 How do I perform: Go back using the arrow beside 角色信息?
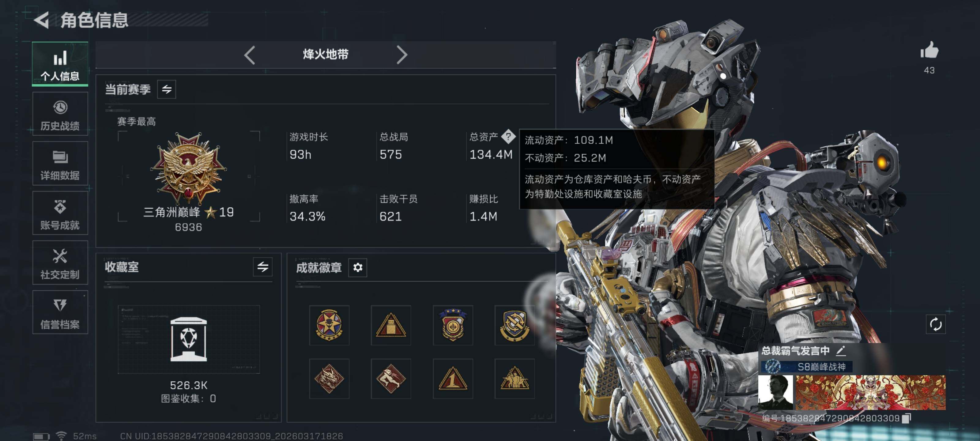coord(41,20)
